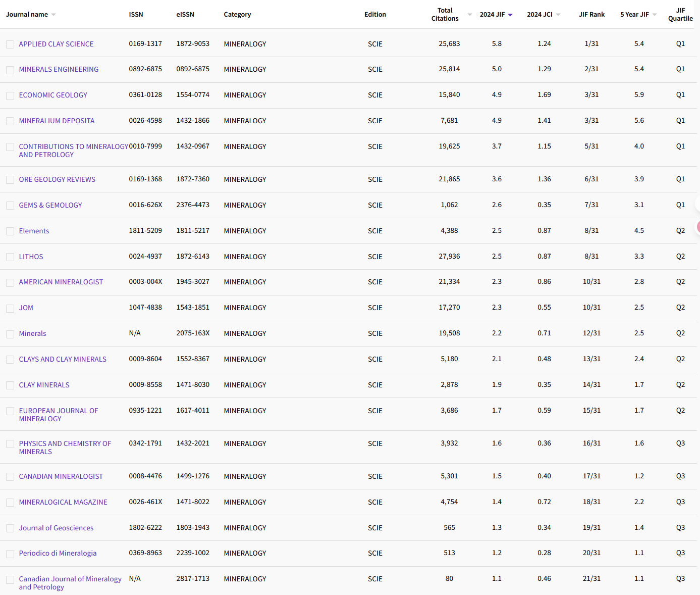Select ISSN 0016-626X cell
Viewport: 700px width, 595px height.
coord(145,205)
